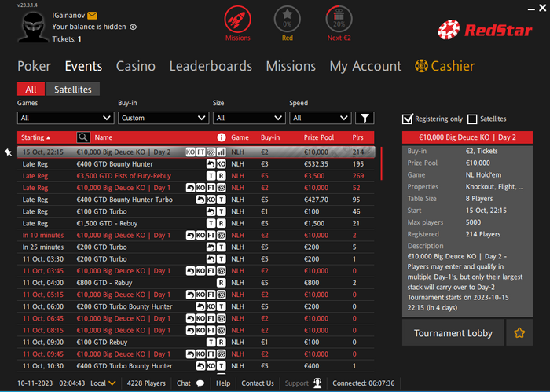Sort by Prize Pool column header
The image size is (550, 392).
click(318, 137)
